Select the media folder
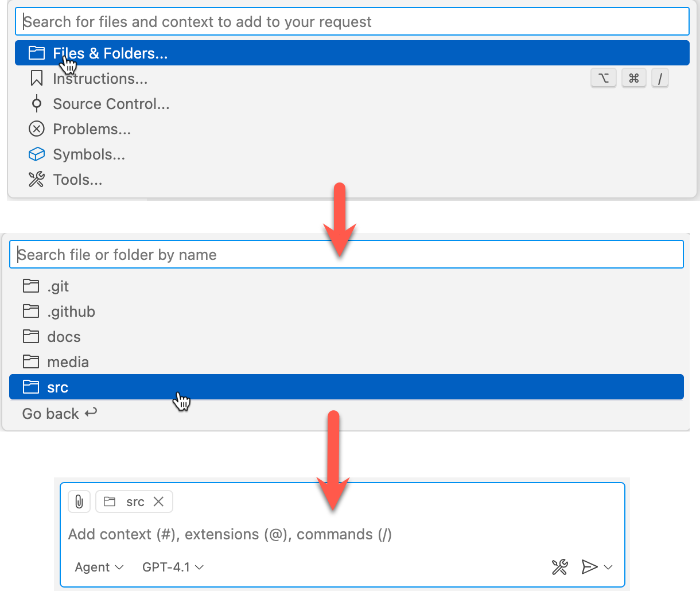The width and height of the screenshot is (700, 591). coord(68,362)
